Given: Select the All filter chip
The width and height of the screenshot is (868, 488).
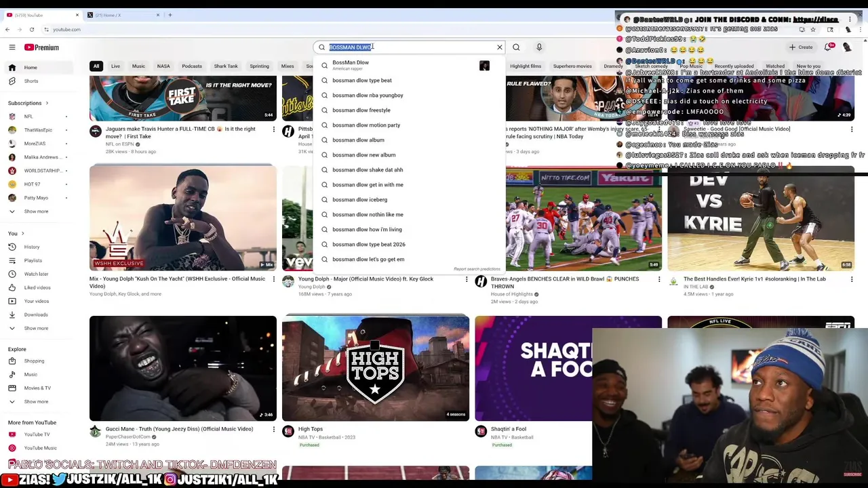Looking at the screenshot, I should coord(96,66).
